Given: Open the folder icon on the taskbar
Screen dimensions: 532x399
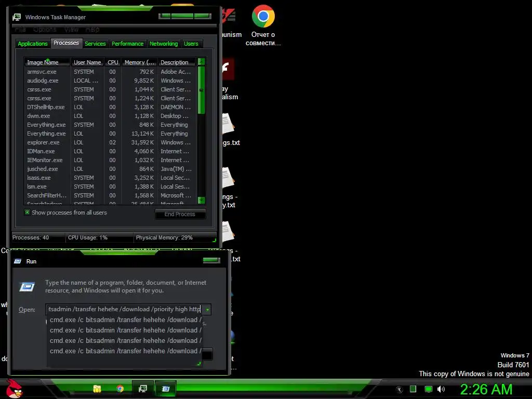Looking at the screenshot, I should [x=97, y=389].
